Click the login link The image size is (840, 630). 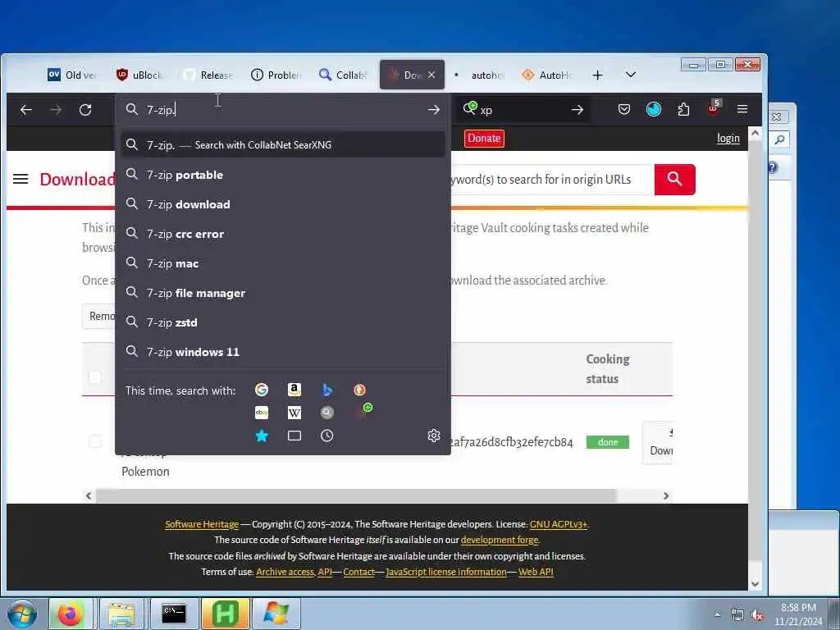coord(728,138)
